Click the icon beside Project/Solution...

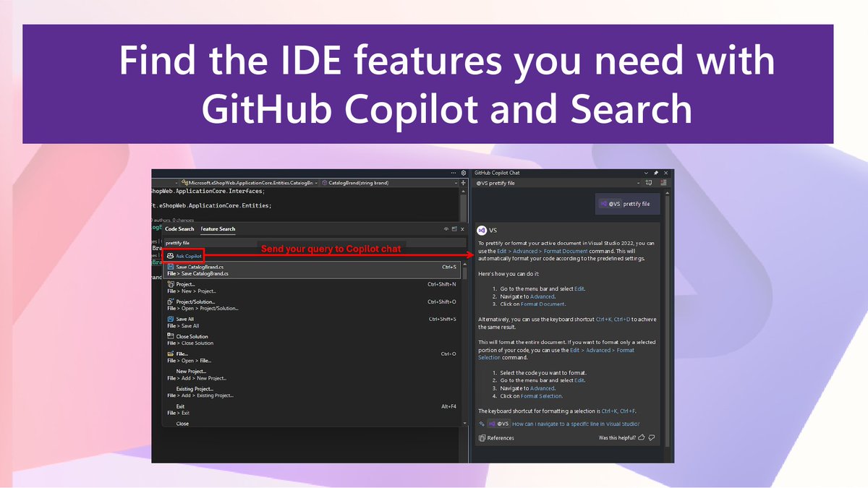tap(171, 301)
